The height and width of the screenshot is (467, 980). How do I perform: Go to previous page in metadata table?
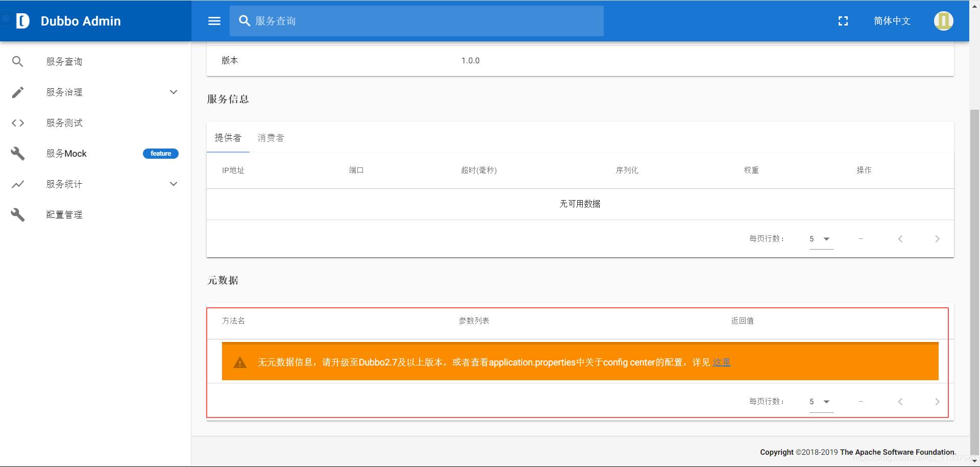click(900, 402)
